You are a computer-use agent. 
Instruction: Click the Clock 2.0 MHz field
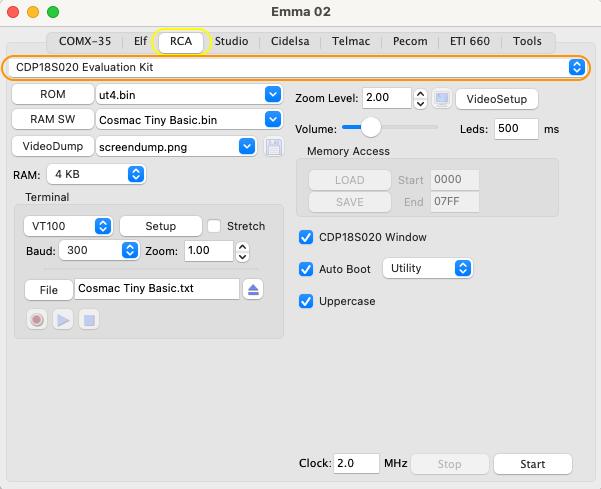356,464
